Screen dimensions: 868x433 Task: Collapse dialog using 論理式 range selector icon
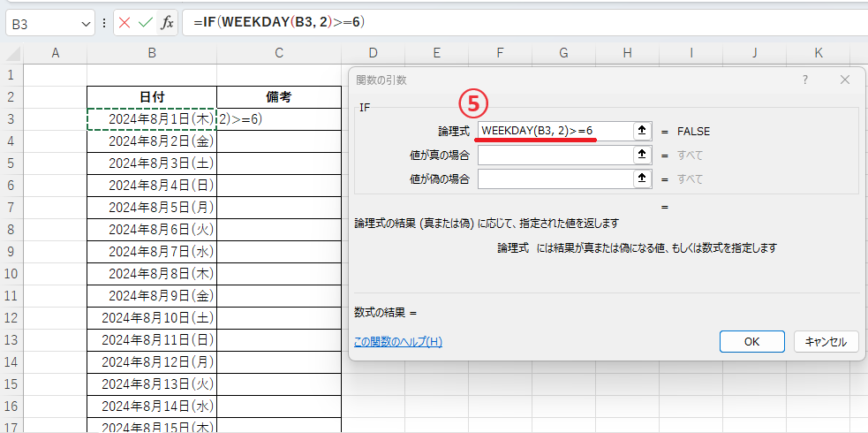(642, 132)
